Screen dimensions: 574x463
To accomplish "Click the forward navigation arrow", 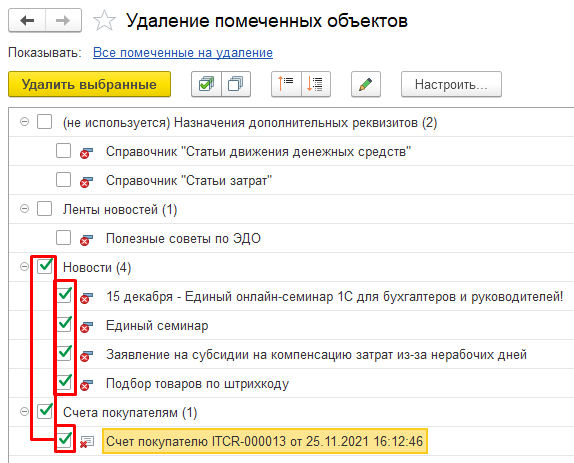I will pyautogui.click(x=63, y=20).
